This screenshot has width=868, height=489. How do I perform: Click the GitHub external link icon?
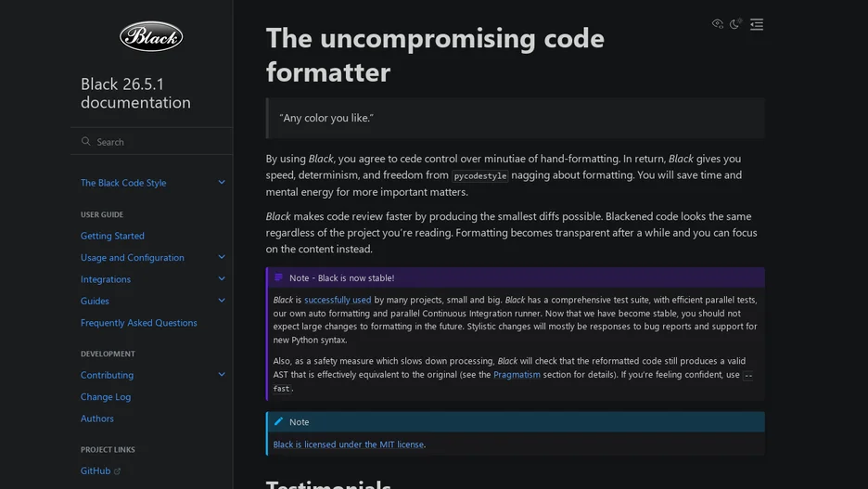[117, 471]
